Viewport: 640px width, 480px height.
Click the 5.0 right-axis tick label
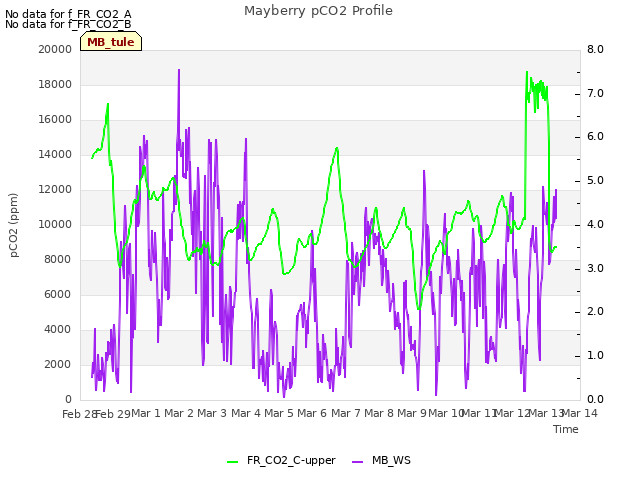coord(595,181)
